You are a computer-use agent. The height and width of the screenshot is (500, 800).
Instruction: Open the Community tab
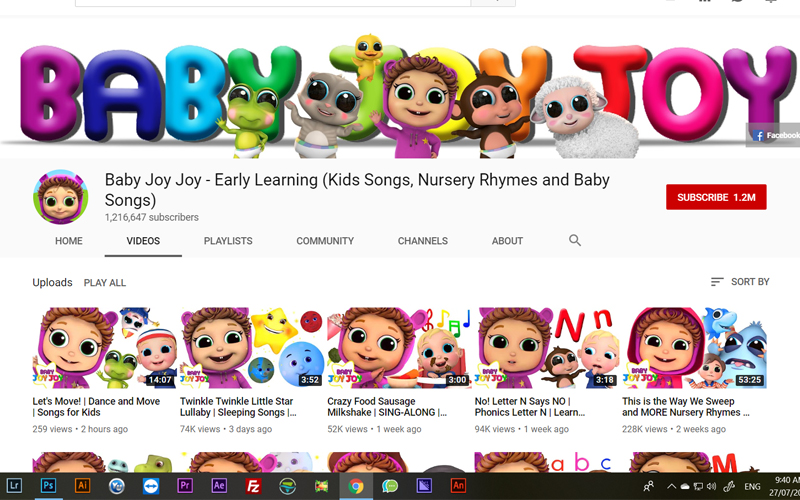coord(325,241)
